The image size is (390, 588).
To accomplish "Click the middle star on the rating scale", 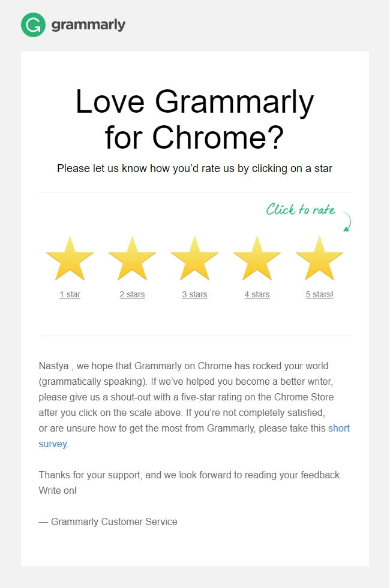I will [194, 259].
